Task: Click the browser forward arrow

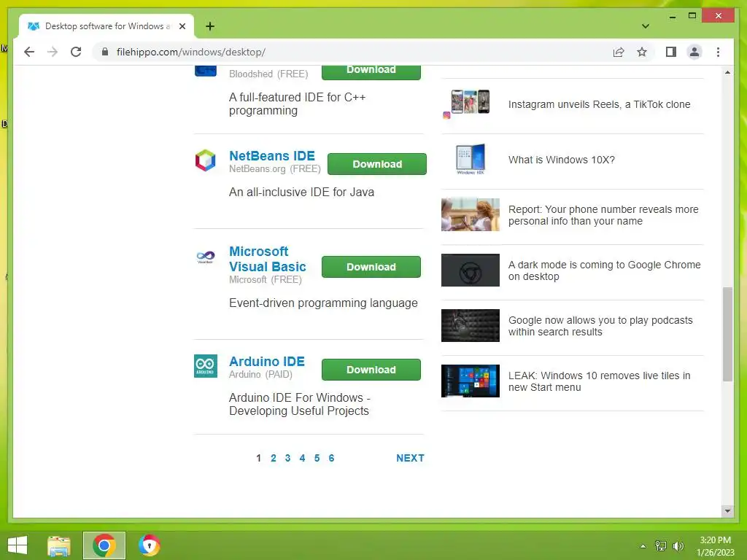Action: click(x=53, y=52)
